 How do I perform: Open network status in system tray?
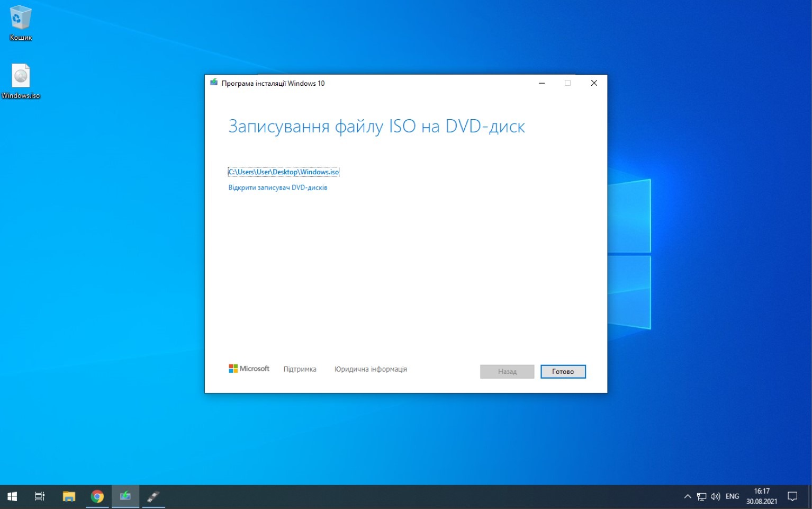pyautogui.click(x=701, y=496)
